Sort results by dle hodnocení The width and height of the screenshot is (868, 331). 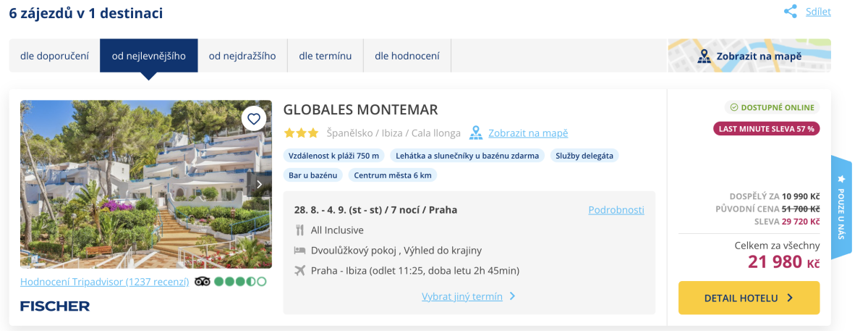pyautogui.click(x=406, y=56)
